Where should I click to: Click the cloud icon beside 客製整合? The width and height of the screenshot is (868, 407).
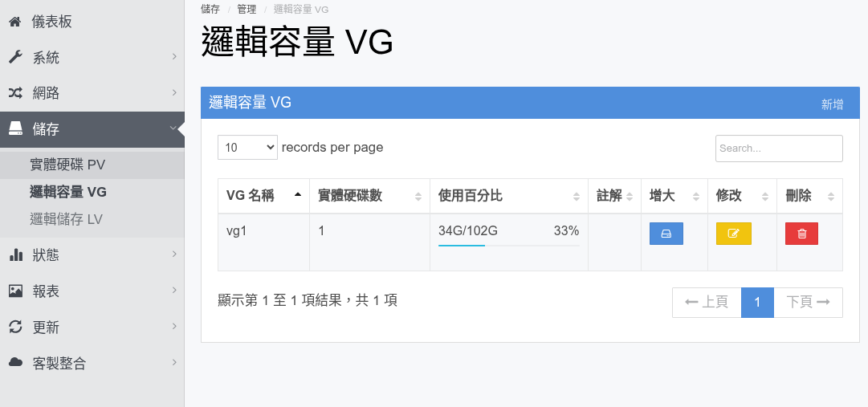(15, 362)
